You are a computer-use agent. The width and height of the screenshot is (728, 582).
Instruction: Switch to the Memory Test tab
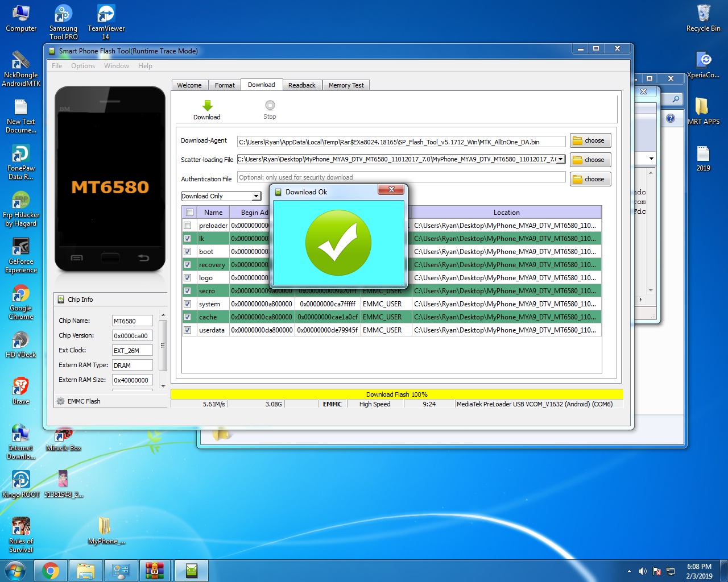pyautogui.click(x=346, y=85)
